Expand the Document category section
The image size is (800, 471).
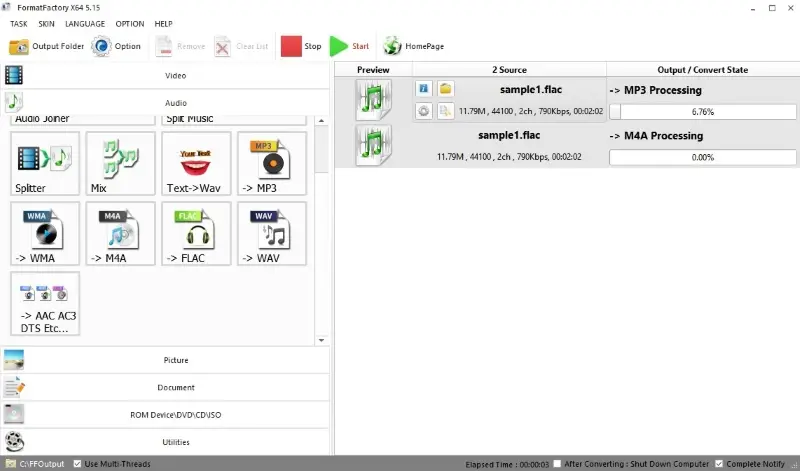pos(165,387)
